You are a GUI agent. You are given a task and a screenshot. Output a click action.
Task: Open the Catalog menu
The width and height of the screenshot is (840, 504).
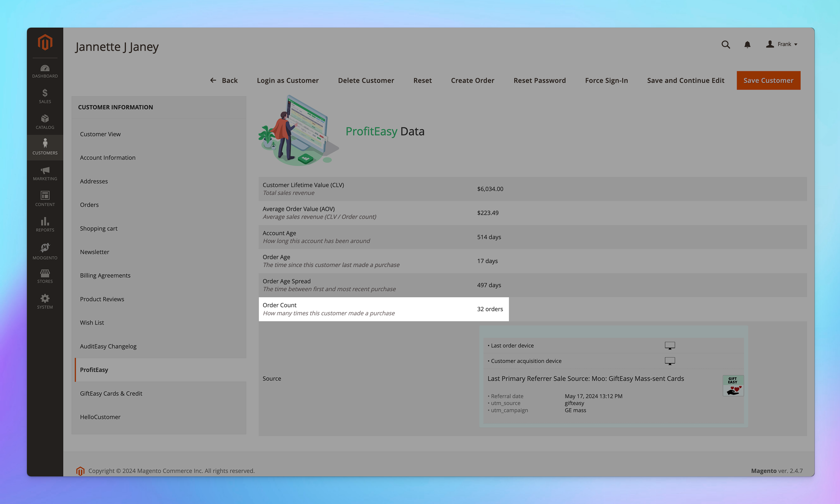pos(45,122)
